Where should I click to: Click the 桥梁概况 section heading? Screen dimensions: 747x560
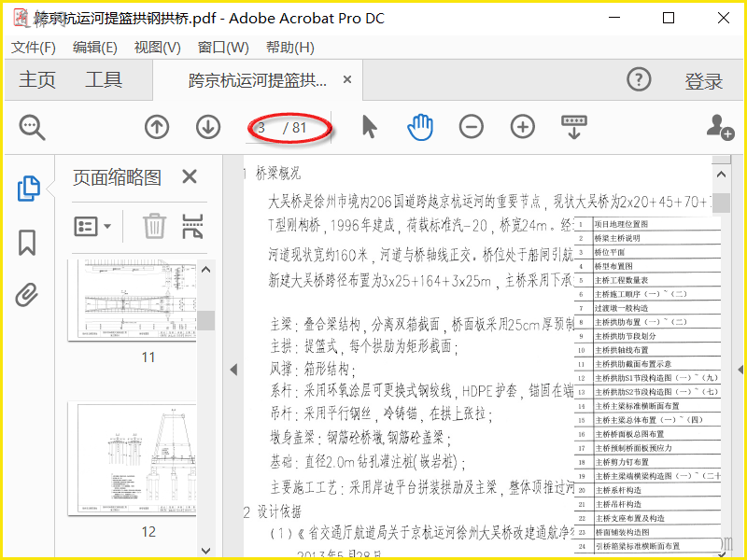[x=278, y=173]
